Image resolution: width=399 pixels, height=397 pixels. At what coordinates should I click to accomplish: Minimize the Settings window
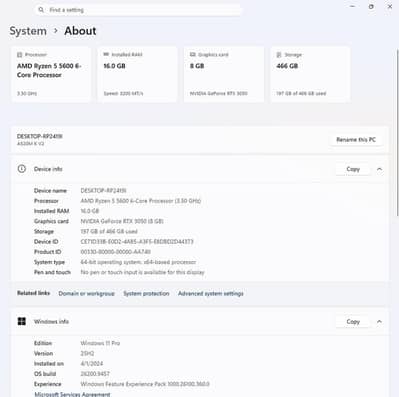pyautogui.click(x=352, y=6)
